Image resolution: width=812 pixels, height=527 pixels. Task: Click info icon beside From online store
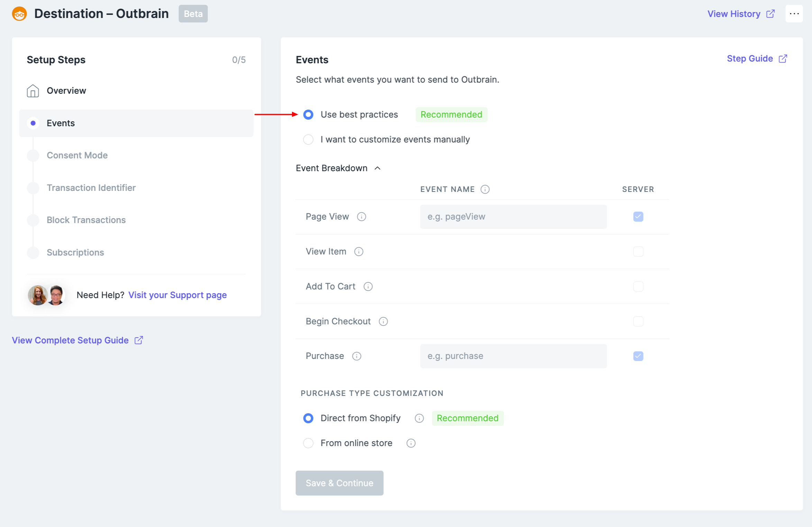tap(411, 443)
